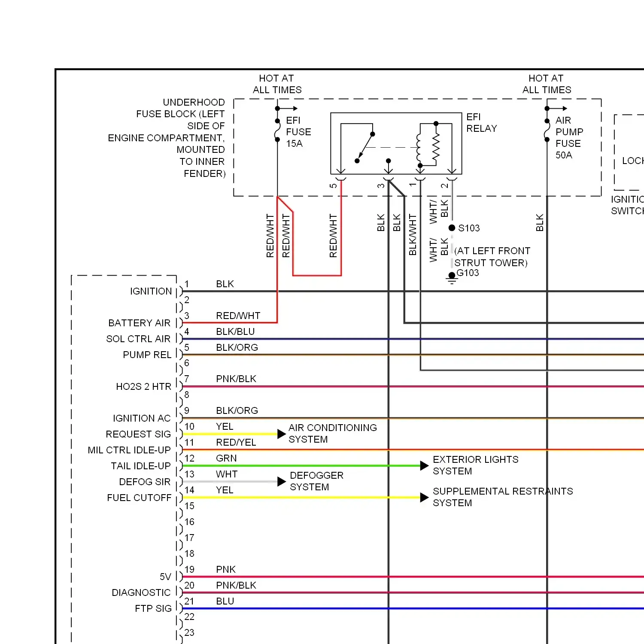Click the RED/WHT wire label at pin 3
Viewport: 644px width, 644px height.
[238, 316]
